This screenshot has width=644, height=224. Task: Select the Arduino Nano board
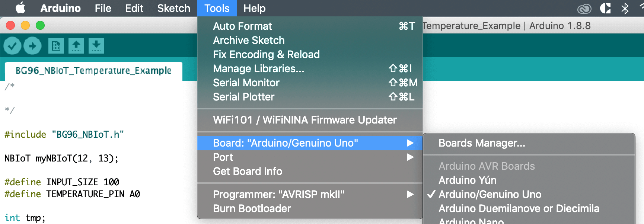point(529,220)
